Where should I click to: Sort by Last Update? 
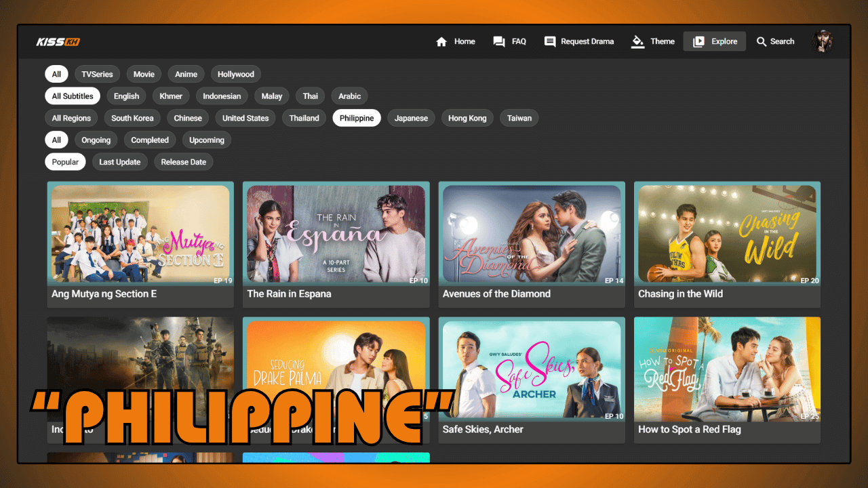pyautogui.click(x=120, y=162)
